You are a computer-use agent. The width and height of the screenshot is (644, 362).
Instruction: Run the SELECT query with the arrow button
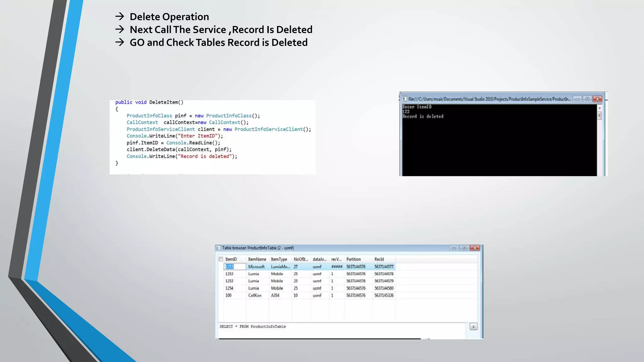(x=473, y=326)
